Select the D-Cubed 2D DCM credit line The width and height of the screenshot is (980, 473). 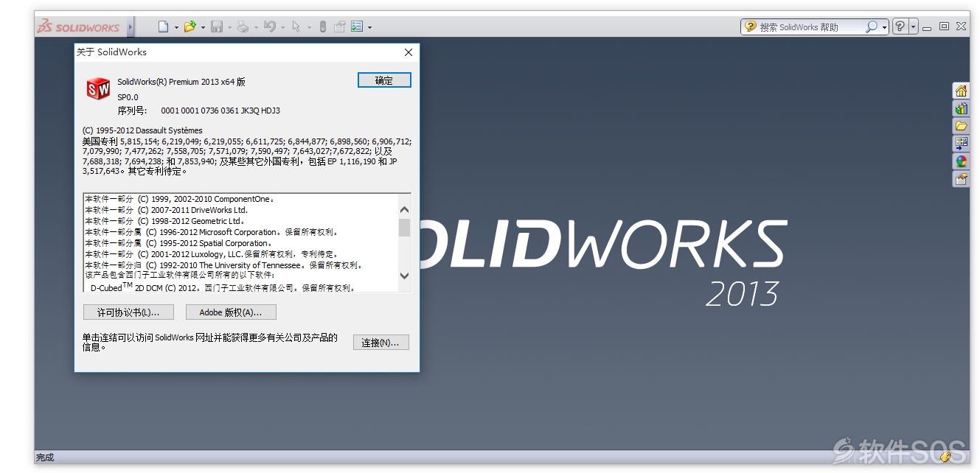click(223, 287)
